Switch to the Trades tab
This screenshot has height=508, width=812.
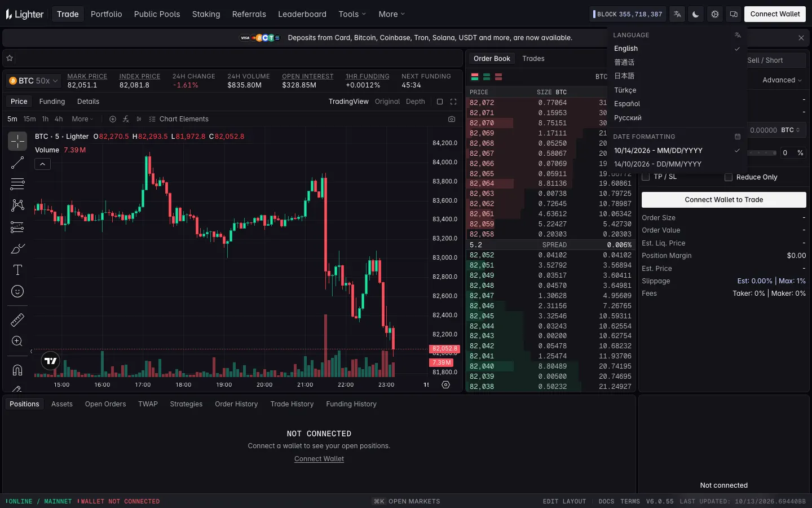click(x=533, y=59)
